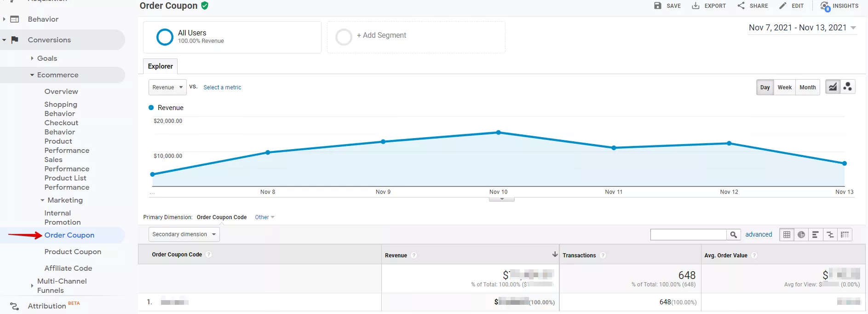Open Product Performance report

point(67,146)
